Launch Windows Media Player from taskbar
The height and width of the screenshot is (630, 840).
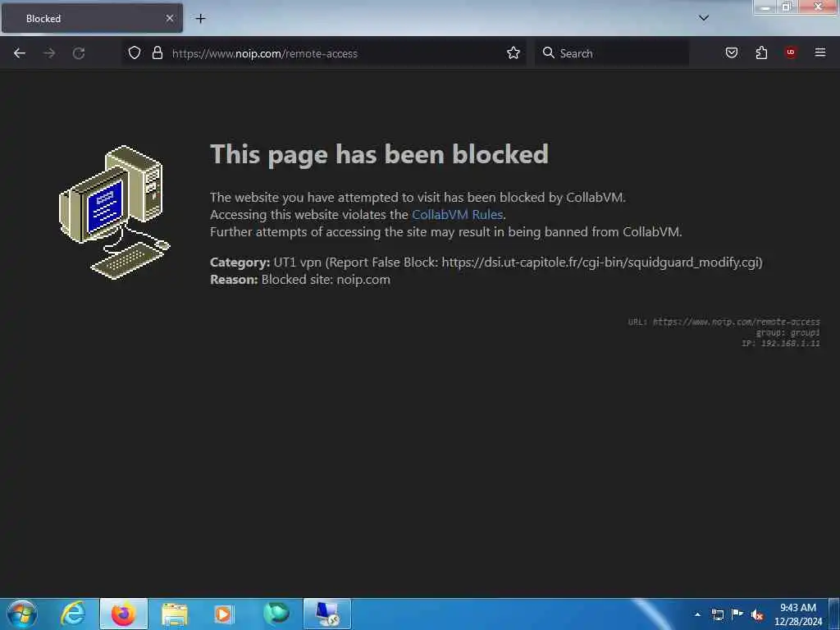click(x=223, y=614)
